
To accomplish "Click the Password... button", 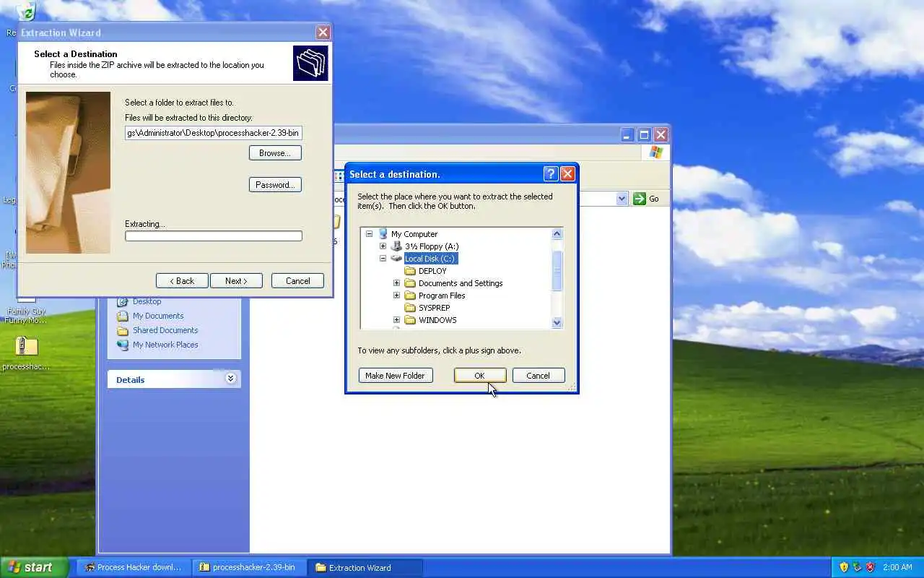I will click(275, 185).
